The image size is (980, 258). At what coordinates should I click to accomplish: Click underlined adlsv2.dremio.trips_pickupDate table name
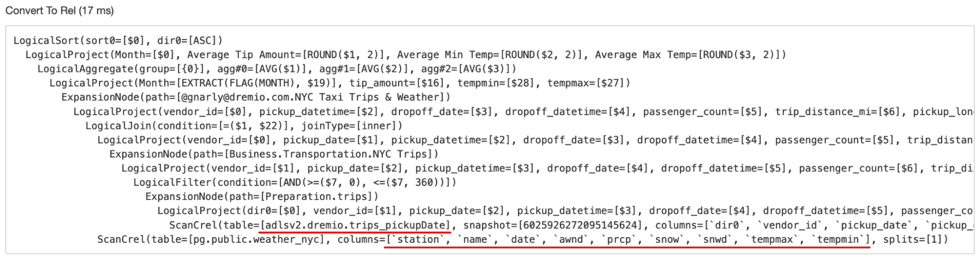click(x=355, y=225)
